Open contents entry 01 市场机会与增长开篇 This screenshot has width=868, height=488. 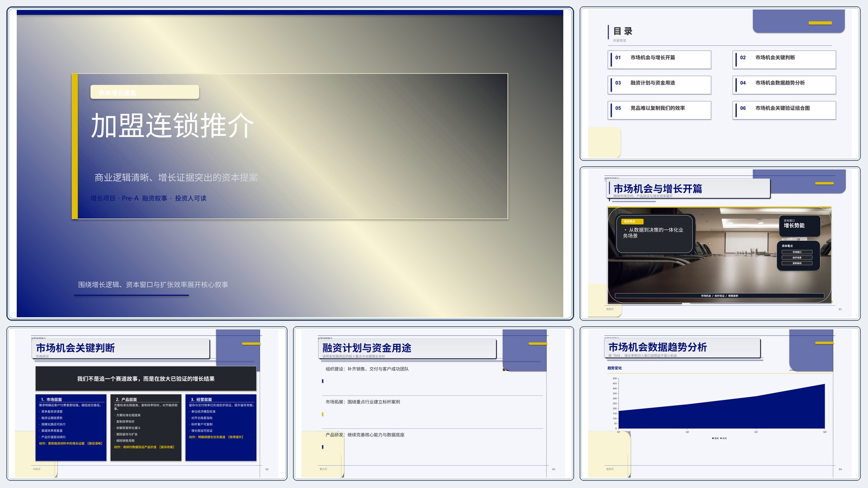[659, 60]
